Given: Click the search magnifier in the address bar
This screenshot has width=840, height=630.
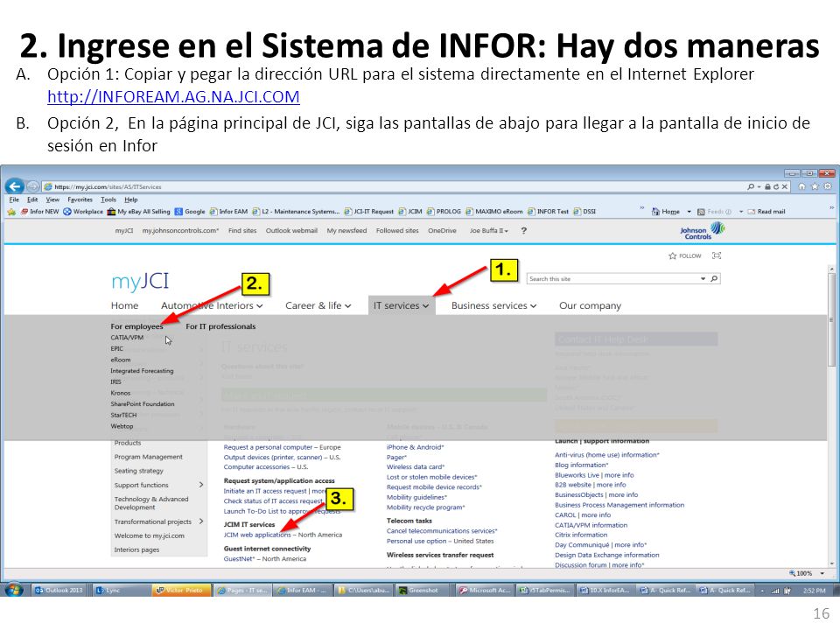Looking at the screenshot, I should click(x=751, y=186).
